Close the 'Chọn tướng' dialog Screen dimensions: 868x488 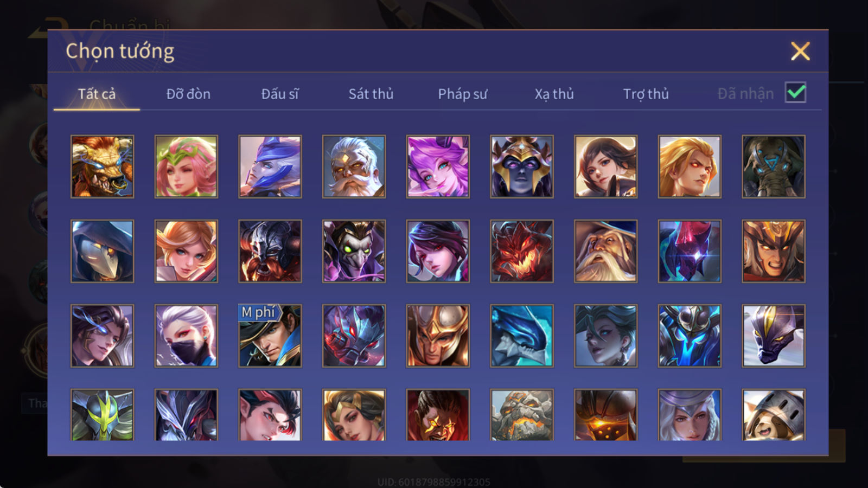pyautogui.click(x=800, y=52)
